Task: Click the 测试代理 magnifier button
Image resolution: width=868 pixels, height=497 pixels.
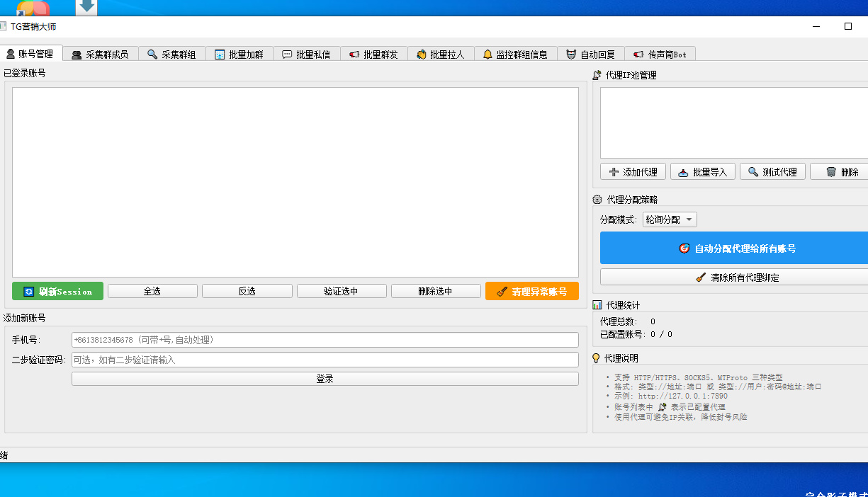Action: tap(772, 172)
